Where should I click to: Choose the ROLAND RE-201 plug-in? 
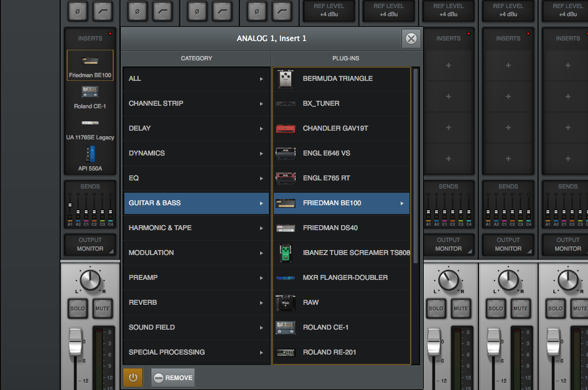[x=342, y=353]
